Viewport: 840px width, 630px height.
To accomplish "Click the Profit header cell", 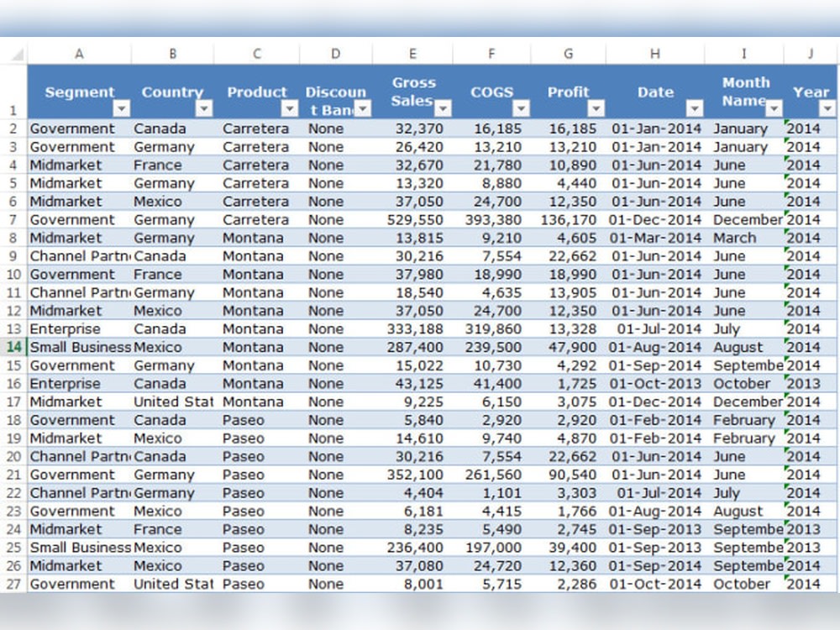I will [569, 92].
